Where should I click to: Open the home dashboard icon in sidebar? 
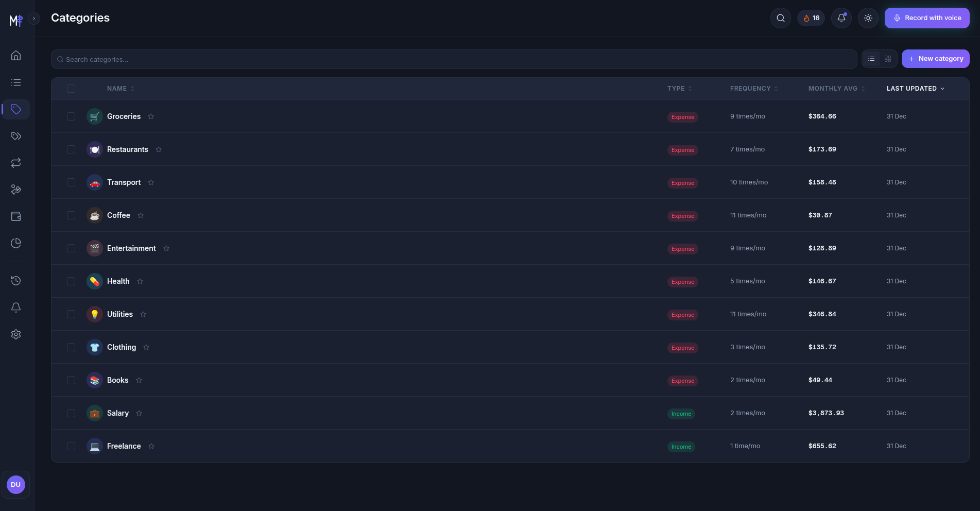click(x=16, y=56)
